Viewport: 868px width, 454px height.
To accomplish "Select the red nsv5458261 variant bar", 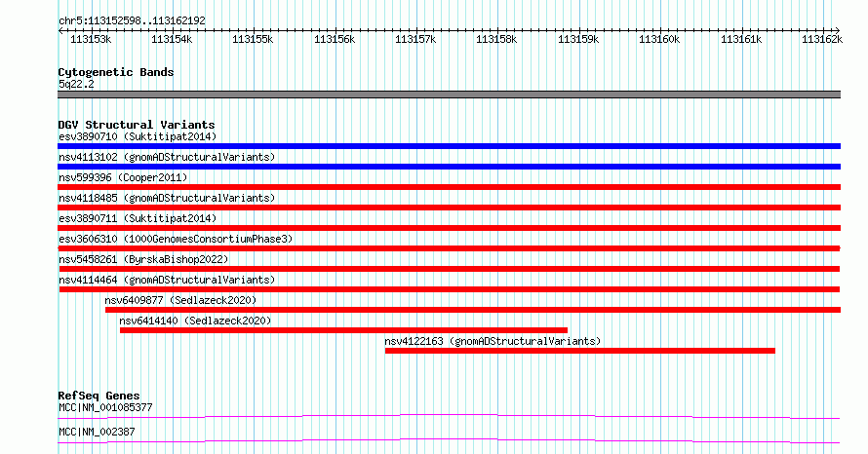I will (x=450, y=269).
